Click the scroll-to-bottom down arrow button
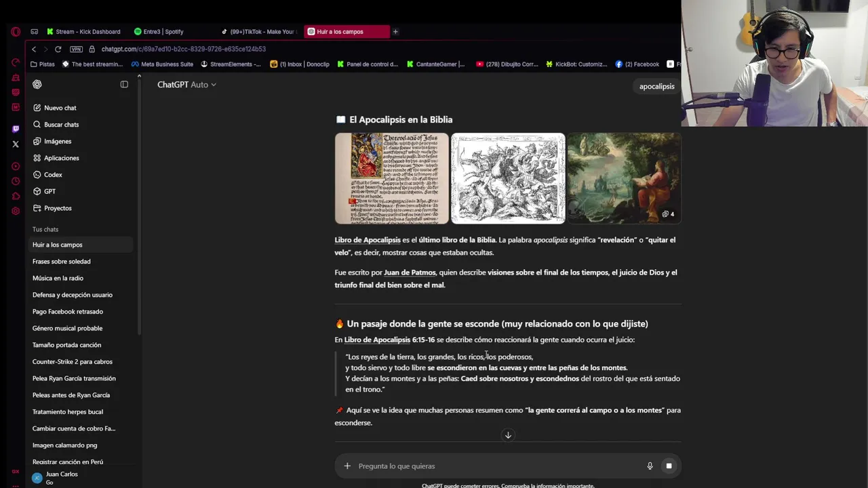 coord(508,435)
